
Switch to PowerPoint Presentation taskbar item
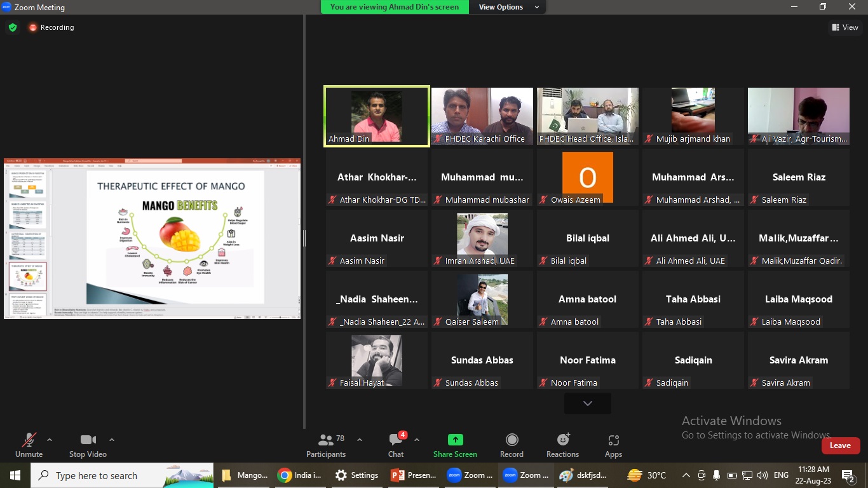click(414, 475)
